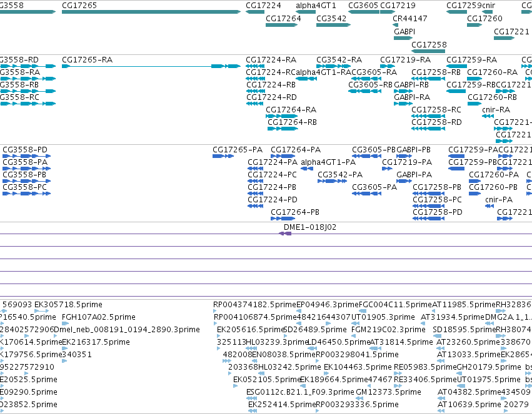
Task: Select the CG17224-RB transcript label
Action: pyautogui.click(x=271, y=85)
